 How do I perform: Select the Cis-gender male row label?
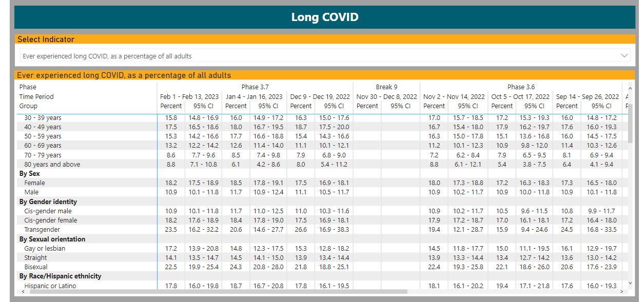[48, 211]
